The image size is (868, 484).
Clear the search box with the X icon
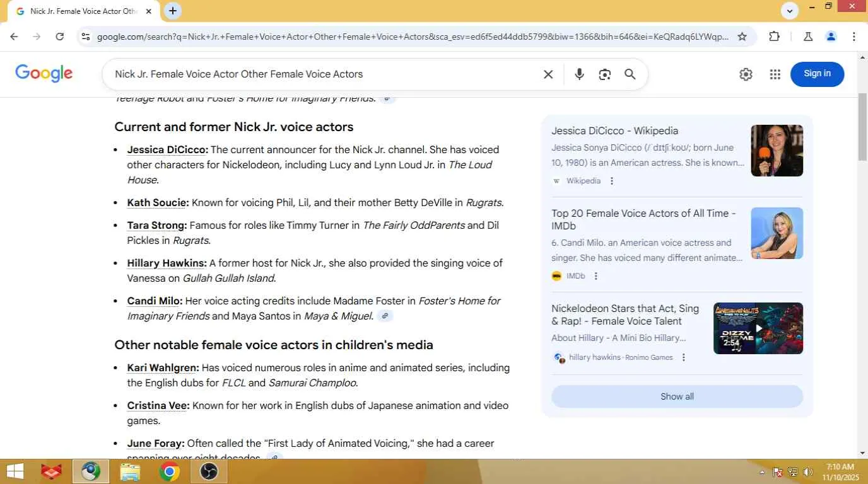[548, 74]
